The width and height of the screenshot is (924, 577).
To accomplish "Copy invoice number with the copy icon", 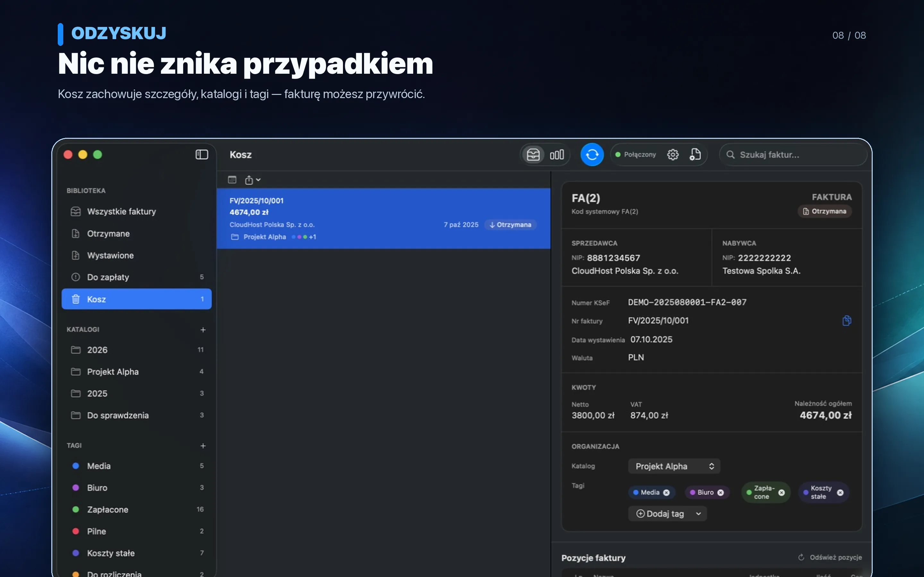I will click(846, 321).
